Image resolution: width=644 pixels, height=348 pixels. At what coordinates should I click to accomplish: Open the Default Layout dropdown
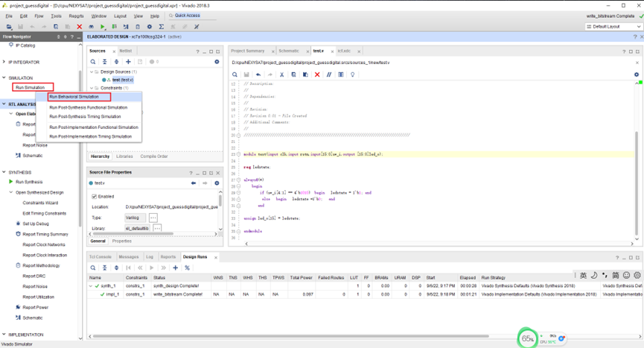613,27
